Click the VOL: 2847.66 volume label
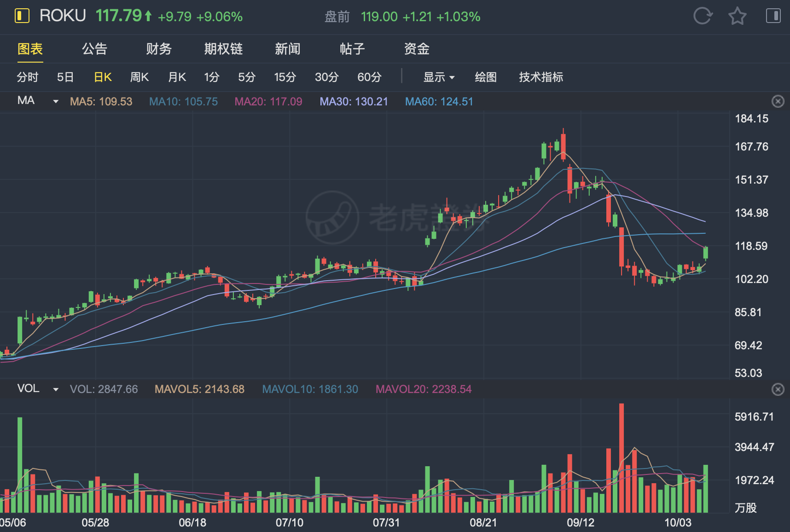 coord(104,389)
